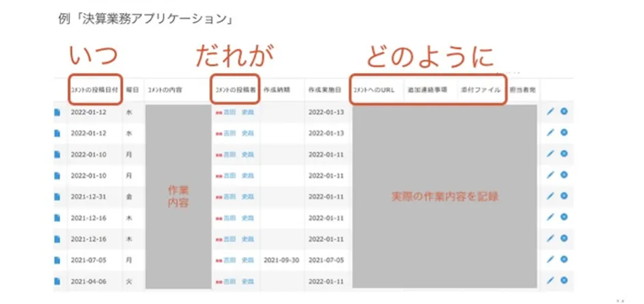
Task: Delete the record with 作成納期 2021-09-30
Action: [564, 259]
